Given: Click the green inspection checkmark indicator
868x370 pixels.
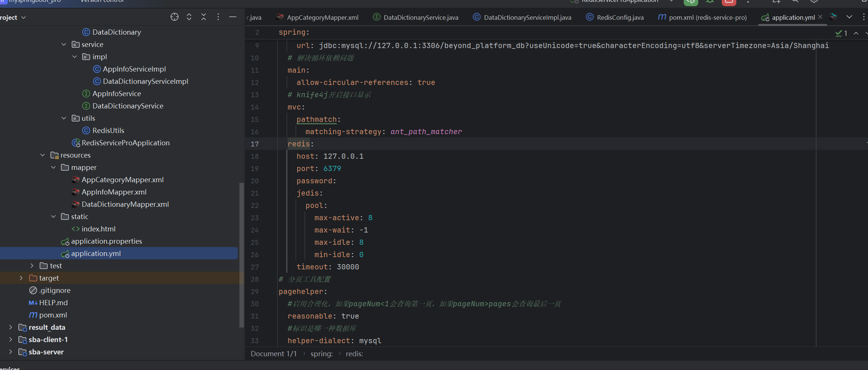Looking at the screenshot, I should pyautogui.click(x=839, y=34).
